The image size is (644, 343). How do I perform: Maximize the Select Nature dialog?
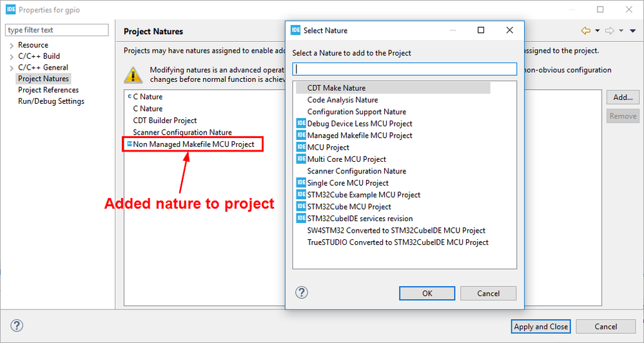tap(481, 30)
